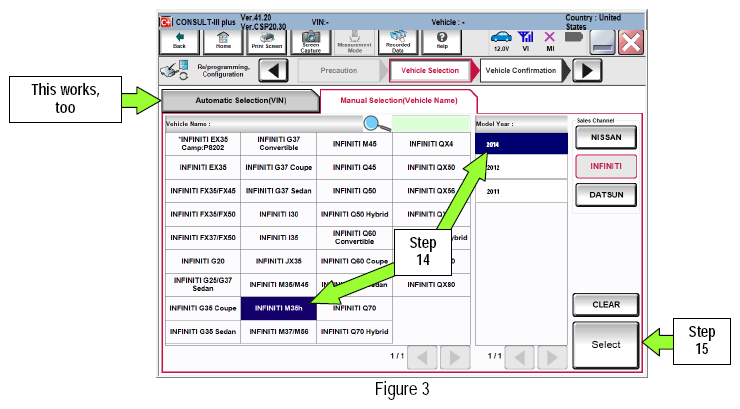Viewport: 740px width, 409px height.
Task: Choose the DATSUN sales channel
Action: pyautogui.click(x=606, y=195)
